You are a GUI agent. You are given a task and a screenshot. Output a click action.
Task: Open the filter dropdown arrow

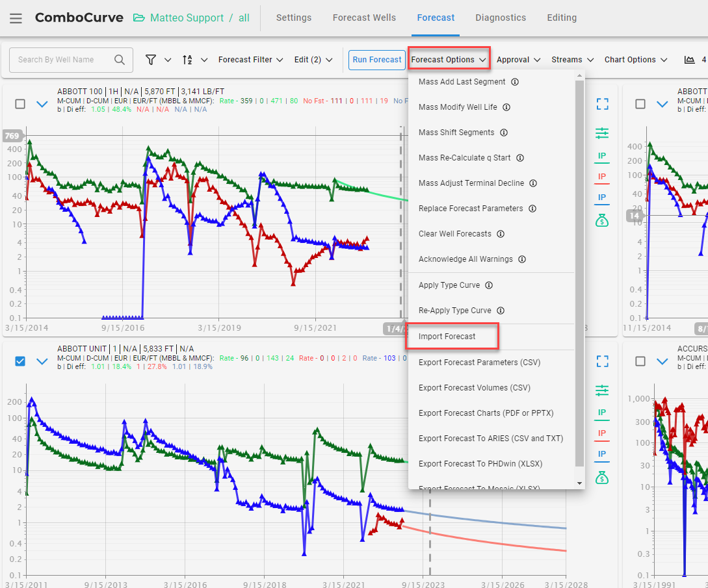(168, 60)
